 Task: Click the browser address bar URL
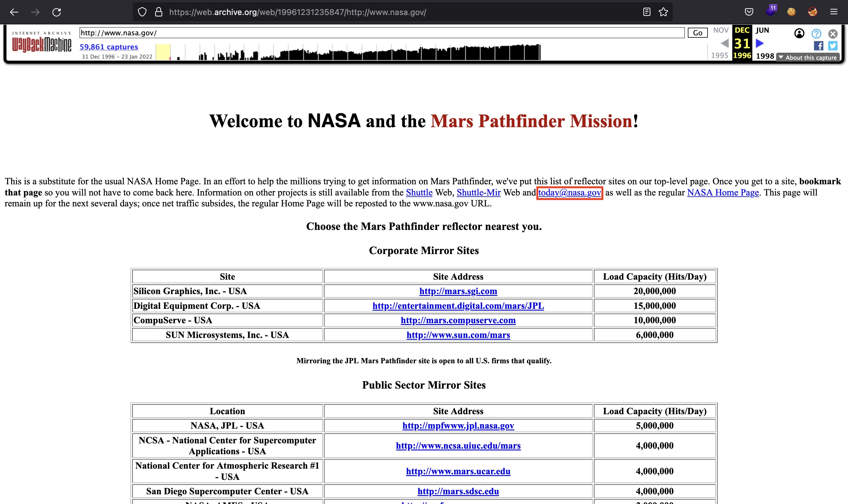[x=297, y=12]
